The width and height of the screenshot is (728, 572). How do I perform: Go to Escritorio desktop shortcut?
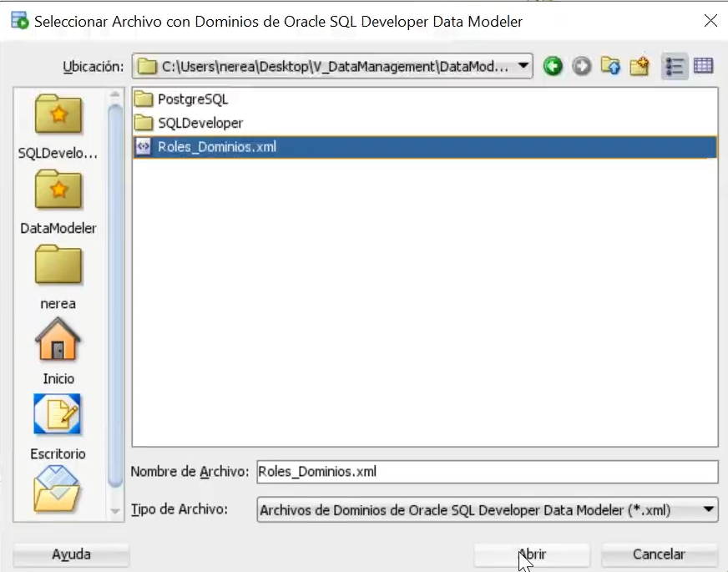point(58,428)
